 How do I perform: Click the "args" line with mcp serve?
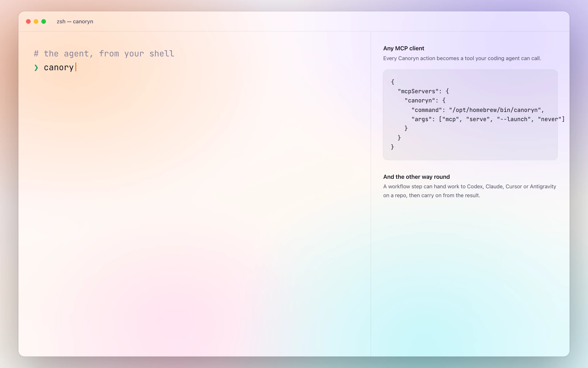click(x=488, y=119)
